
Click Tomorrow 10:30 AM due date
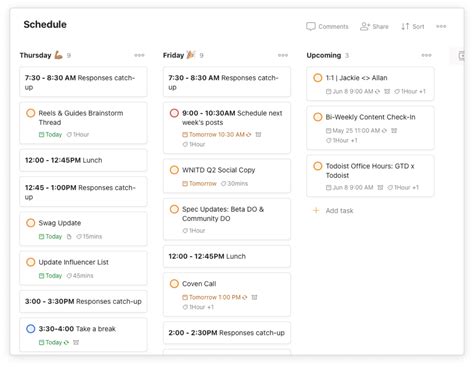click(216, 134)
